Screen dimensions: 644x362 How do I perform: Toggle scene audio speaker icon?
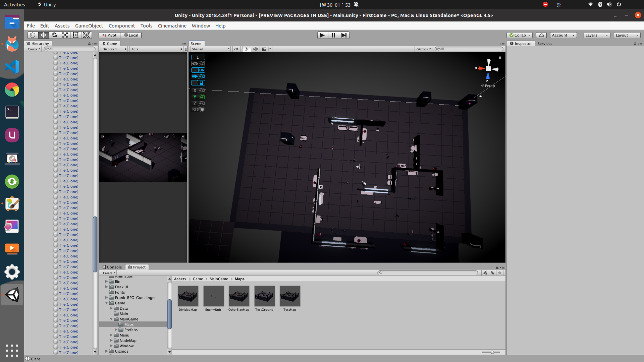click(255, 49)
